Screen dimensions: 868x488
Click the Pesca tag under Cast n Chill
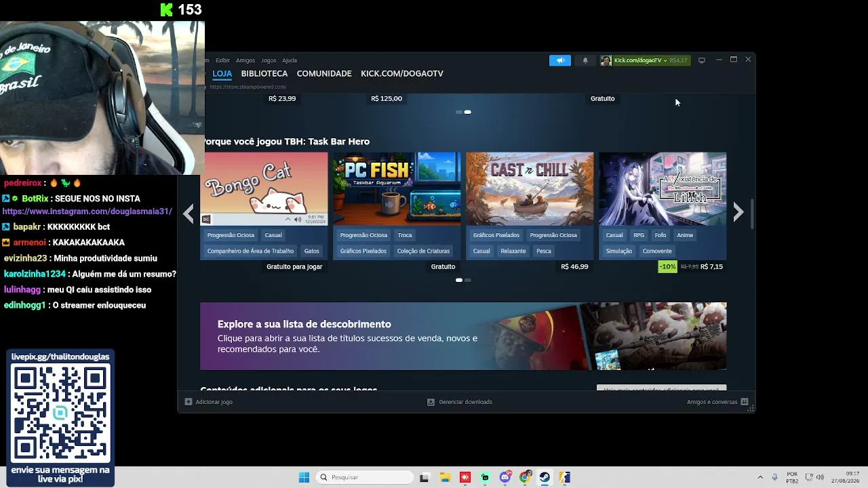[544, 251]
